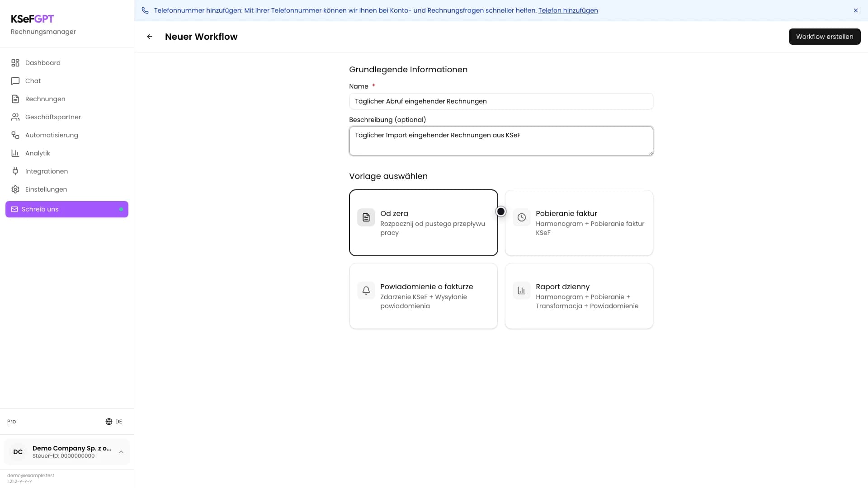
Task: Go to Rechnungen
Action: tap(67, 99)
